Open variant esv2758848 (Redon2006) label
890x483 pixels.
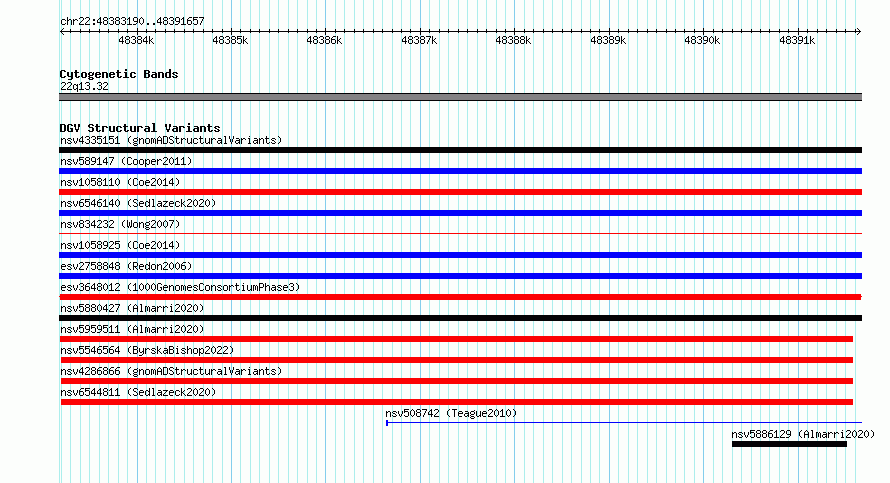(x=126, y=266)
